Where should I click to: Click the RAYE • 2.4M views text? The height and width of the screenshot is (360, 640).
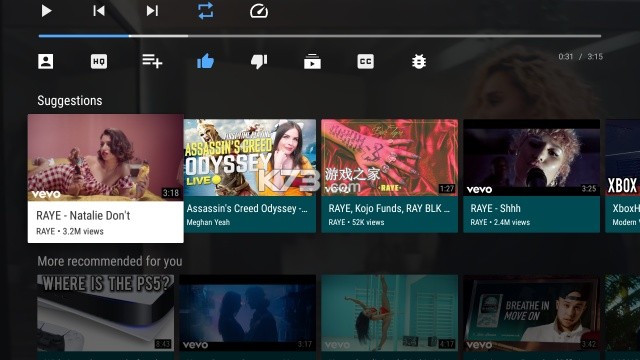coord(500,222)
